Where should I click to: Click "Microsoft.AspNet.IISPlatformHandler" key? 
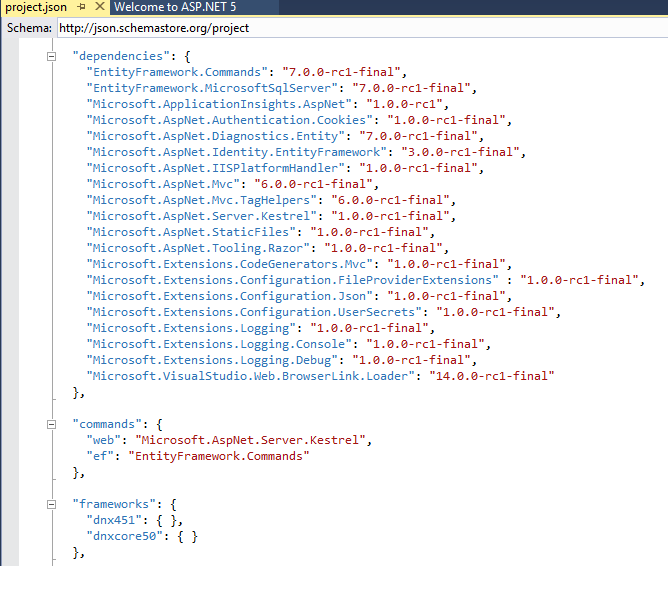[216, 168]
